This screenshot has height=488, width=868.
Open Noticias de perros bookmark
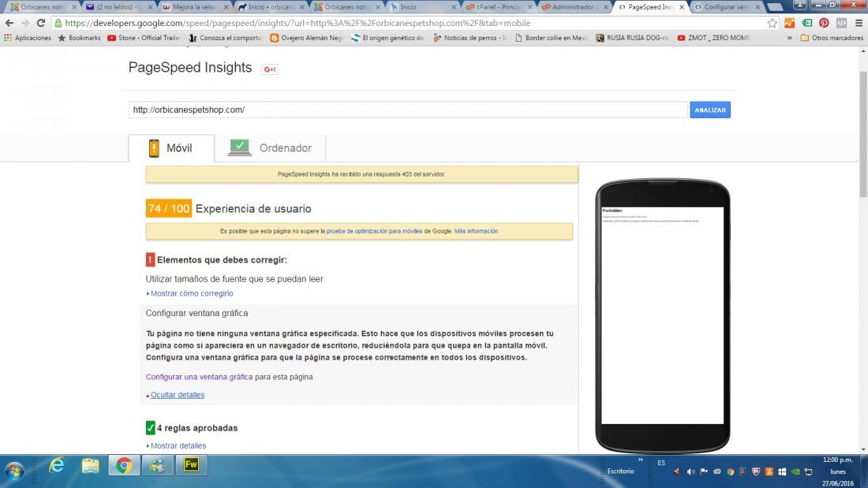click(470, 38)
